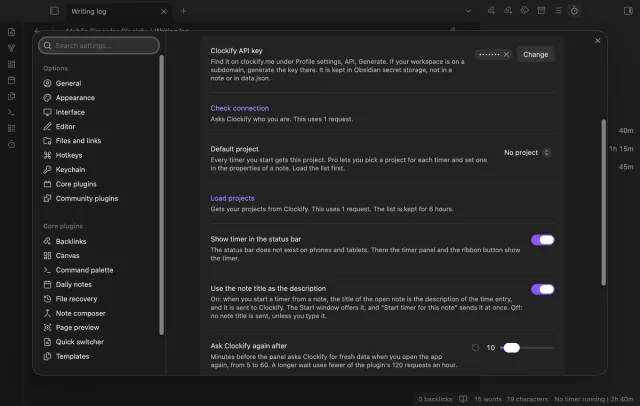Screen dimensions: 640x406
Task: Open the all properties pane icon
Action: (541, 11)
